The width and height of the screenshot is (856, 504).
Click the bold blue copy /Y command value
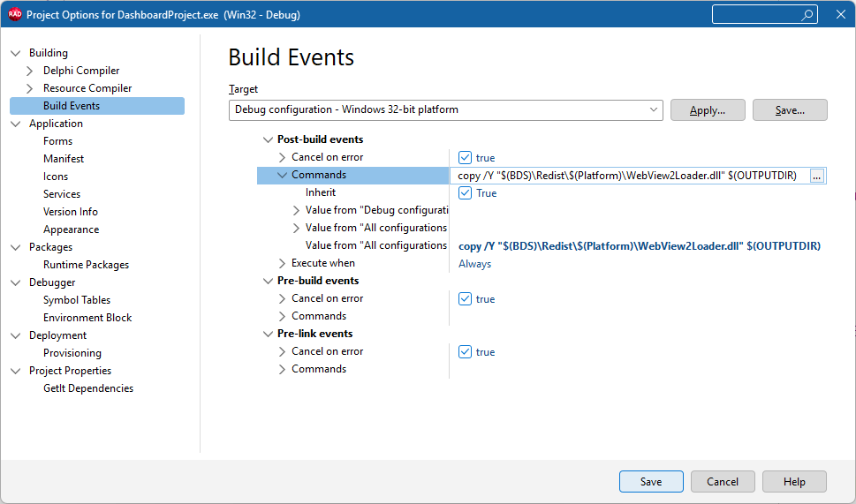(640, 246)
